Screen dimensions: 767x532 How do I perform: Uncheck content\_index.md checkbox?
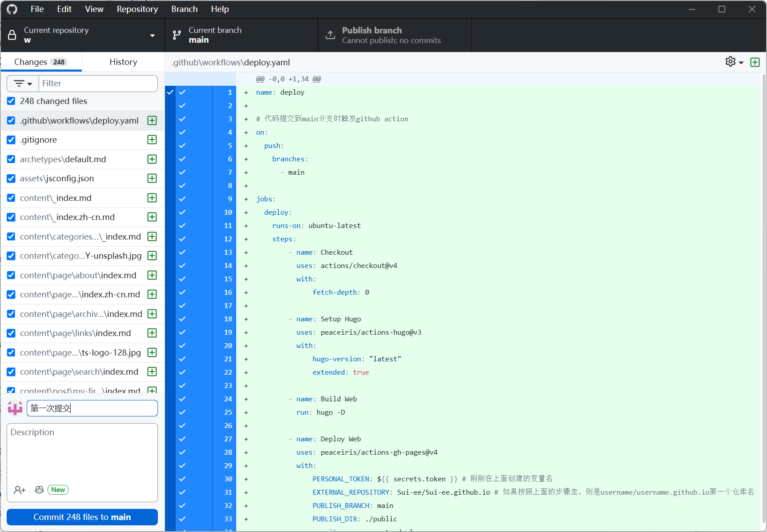click(x=11, y=198)
